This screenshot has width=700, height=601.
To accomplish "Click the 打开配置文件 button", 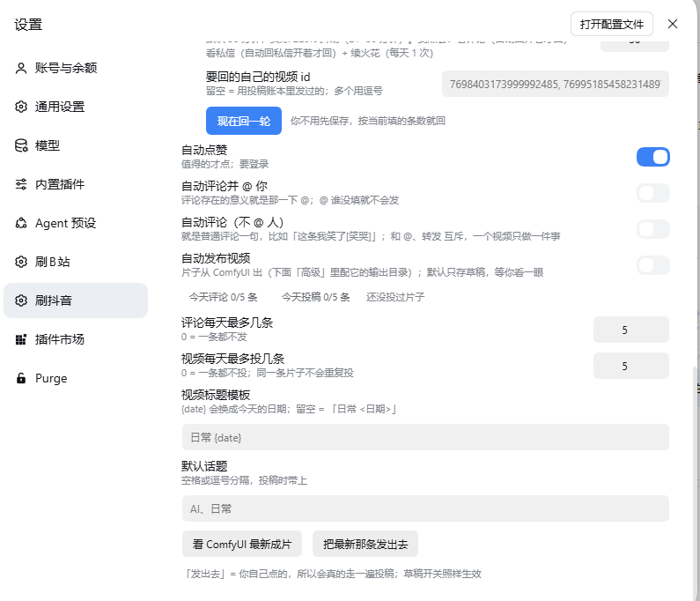I will click(x=612, y=24).
